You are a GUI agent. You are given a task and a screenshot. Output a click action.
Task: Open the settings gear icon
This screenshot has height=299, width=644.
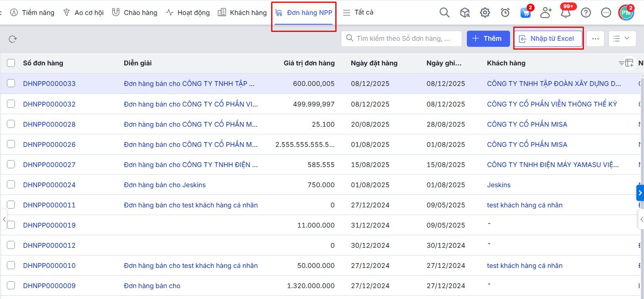(x=485, y=13)
